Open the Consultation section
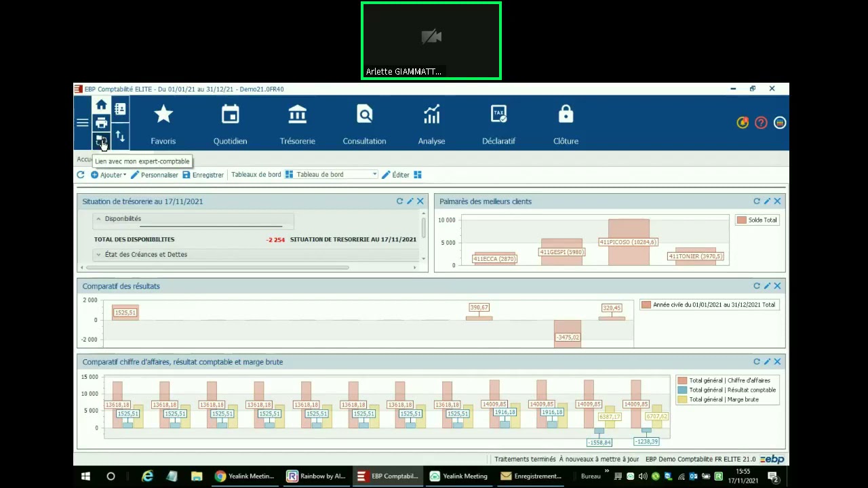Viewport: 868px width, 488px height. click(365, 125)
